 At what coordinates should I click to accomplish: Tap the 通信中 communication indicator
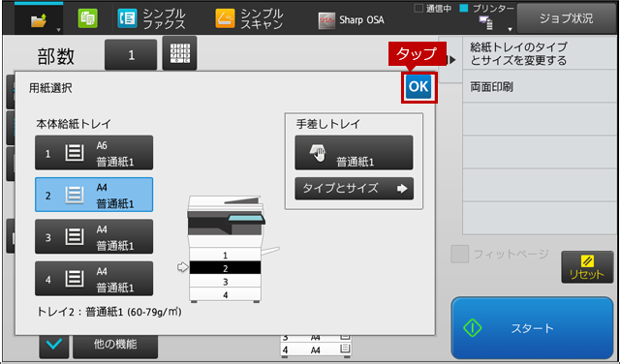click(x=433, y=9)
